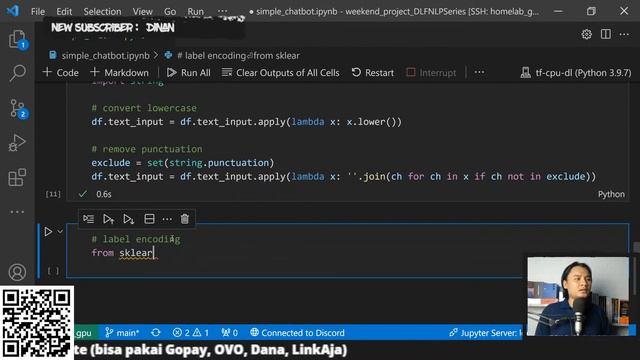Open Jupyter Server status item

pos(486,333)
